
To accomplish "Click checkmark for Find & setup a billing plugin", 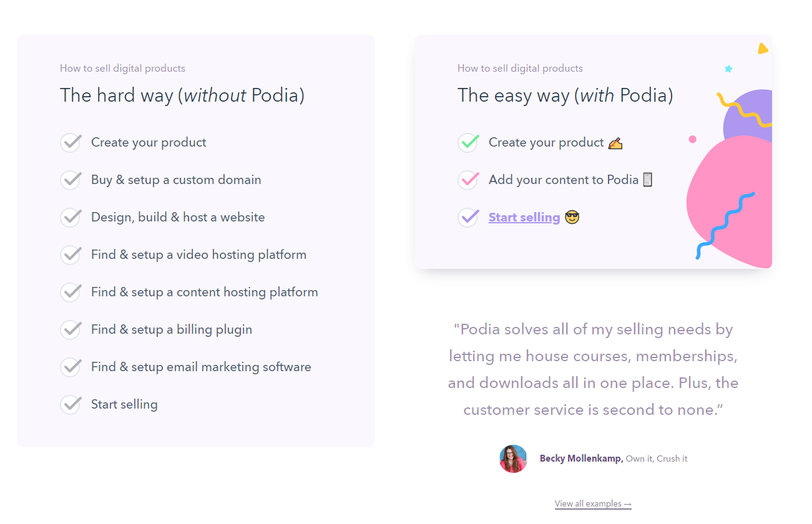I will point(71,329).
